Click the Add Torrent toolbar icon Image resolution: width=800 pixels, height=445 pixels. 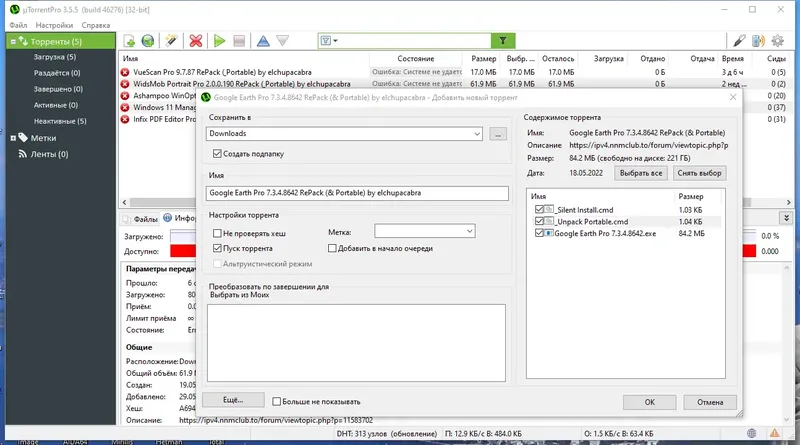tap(129, 41)
